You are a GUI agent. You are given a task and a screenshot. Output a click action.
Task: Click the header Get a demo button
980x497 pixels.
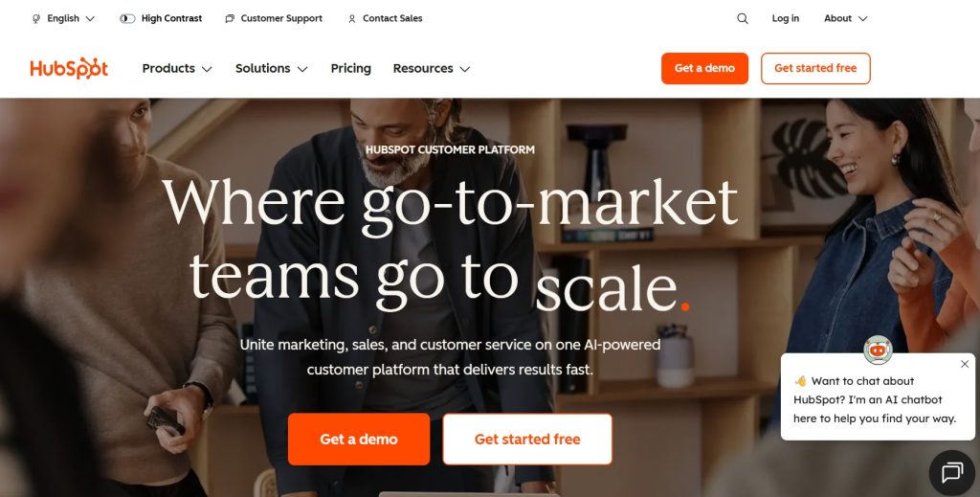[x=704, y=68]
